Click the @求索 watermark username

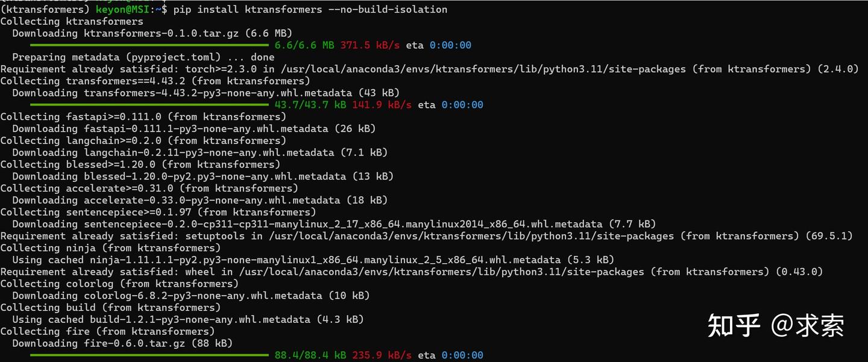pos(808,326)
